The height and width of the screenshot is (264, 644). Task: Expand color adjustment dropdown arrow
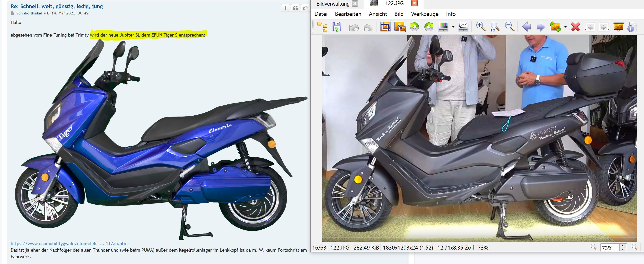[x=453, y=27]
